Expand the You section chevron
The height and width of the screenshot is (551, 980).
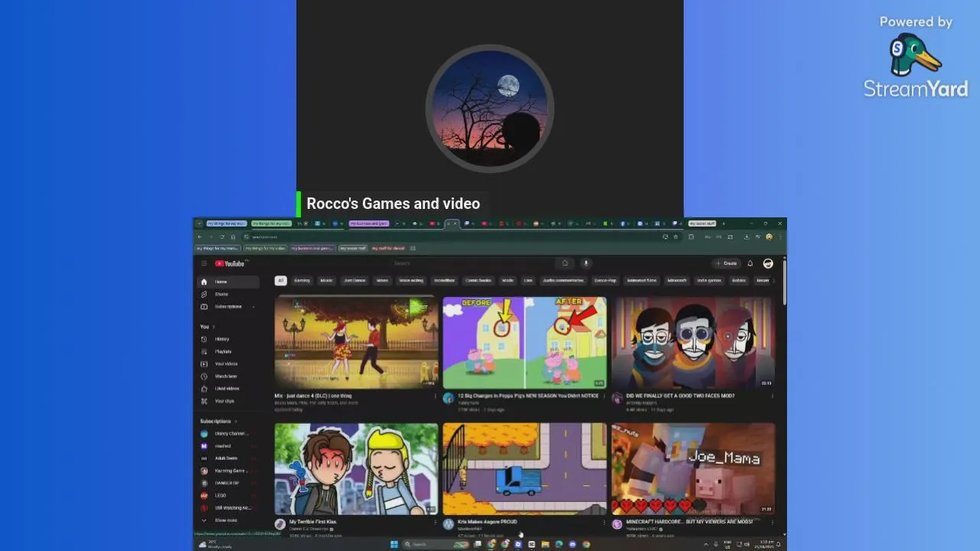point(214,327)
